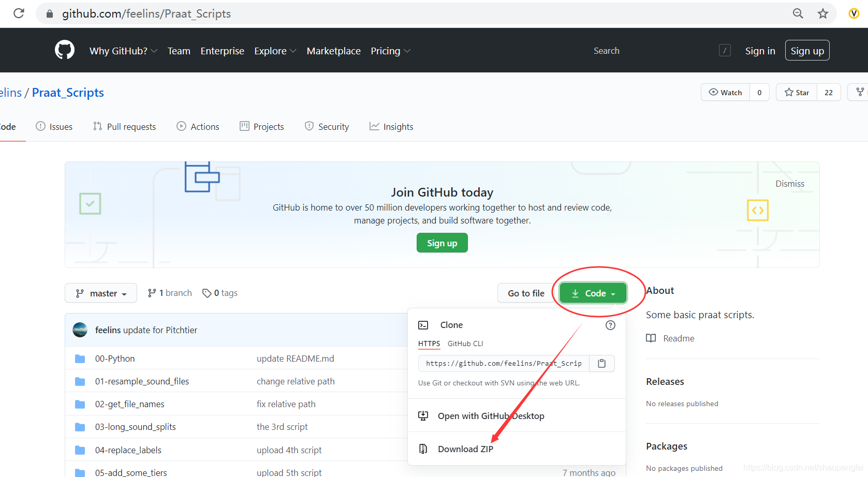
Task: Click the clone URL text field
Action: pos(504,363)
